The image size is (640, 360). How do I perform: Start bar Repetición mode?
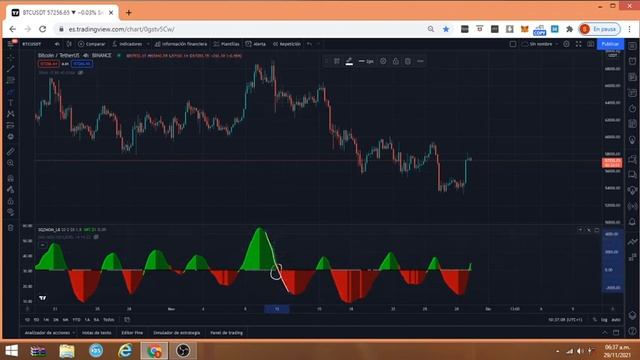coord(287,44)
